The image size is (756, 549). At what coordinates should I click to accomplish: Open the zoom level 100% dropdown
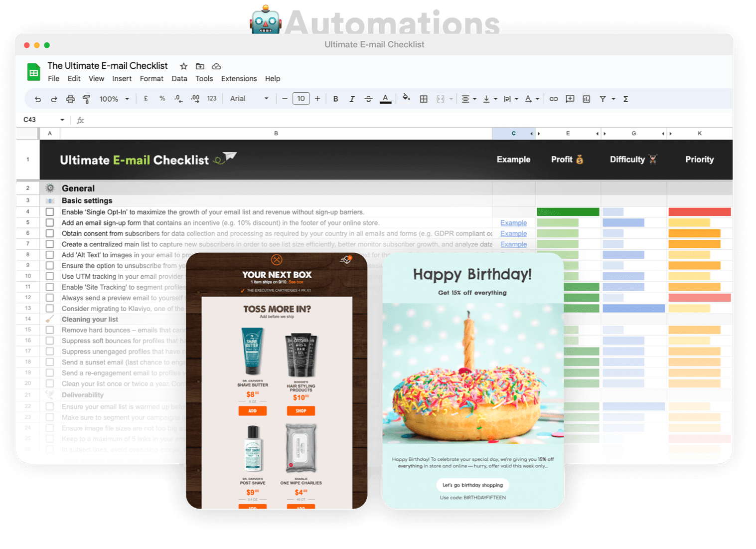tap(114, 99)
